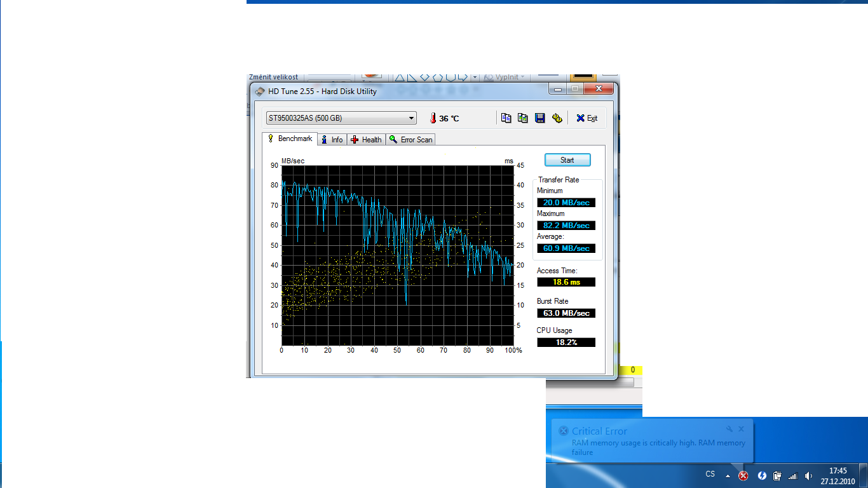The image size is (868, 488).
Task: Click the CPU Usage value 18.2%
Action: tap(566, 342)
